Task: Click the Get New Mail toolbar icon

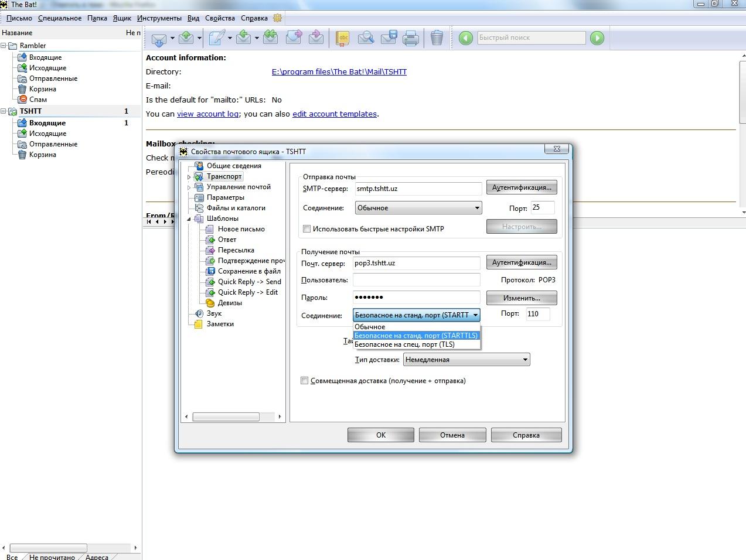Action: (x=158, y=38)
